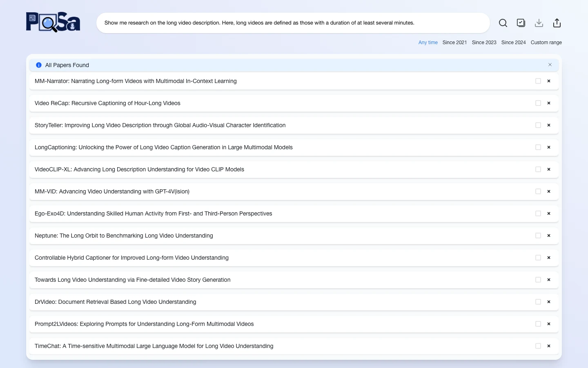Click the download icon

point(539,23)
